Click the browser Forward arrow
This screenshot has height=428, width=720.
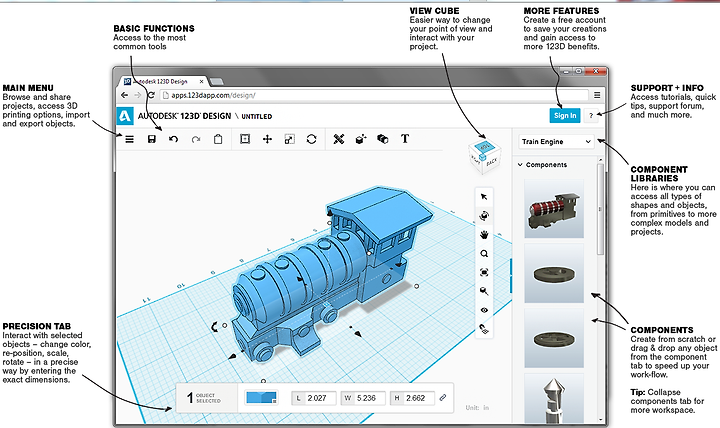(137, 95)
